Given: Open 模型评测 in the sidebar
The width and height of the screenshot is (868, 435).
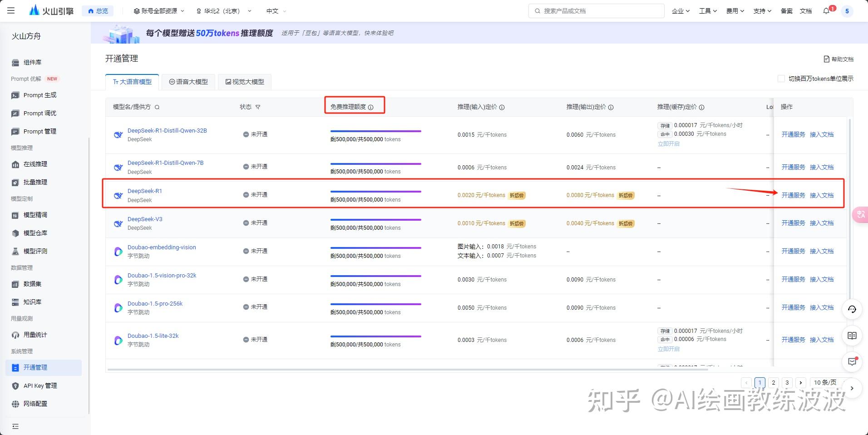Looking at the screenshot, I should point(35,251).
